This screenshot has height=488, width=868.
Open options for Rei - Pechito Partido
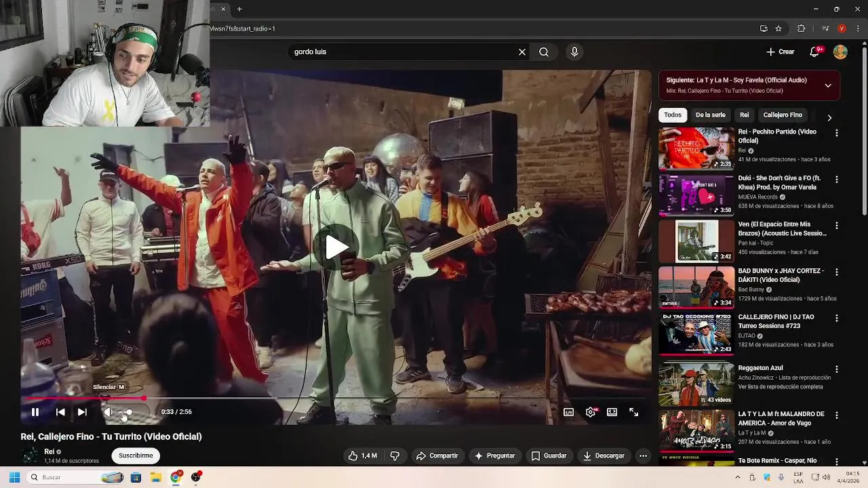pos(837,134)
